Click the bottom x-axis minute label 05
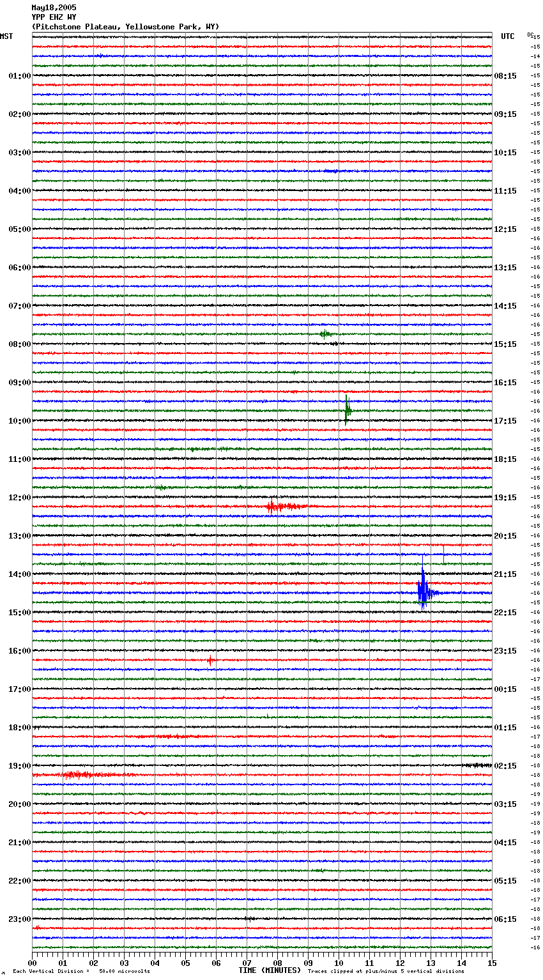The width and height of the screenshot is (543, 980). pyautogui.click(x=186, y=963)
